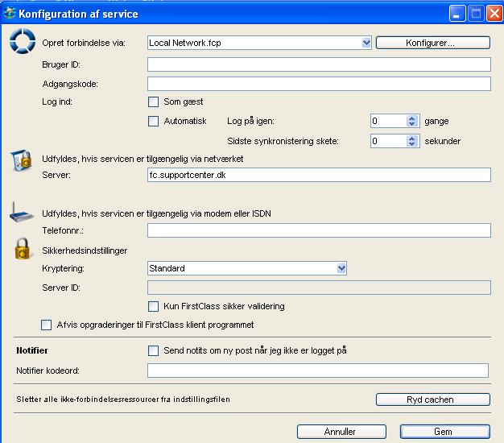The width and height of the screenshot is (504, 443).
Task: Increase the Log på igen count
Action: pos(411,118)
